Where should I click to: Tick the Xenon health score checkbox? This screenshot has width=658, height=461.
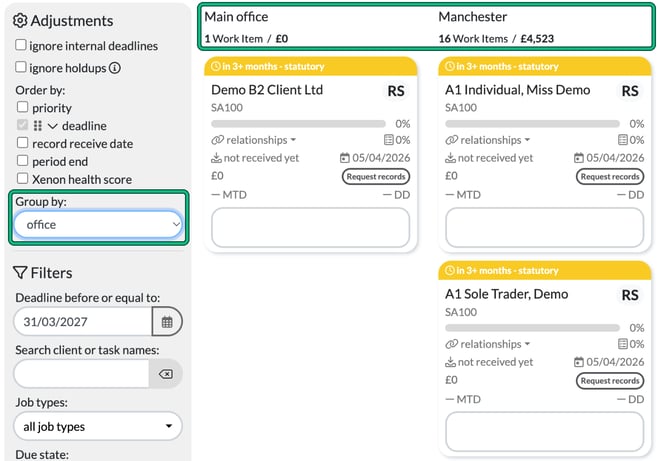(x=23, y=178)
